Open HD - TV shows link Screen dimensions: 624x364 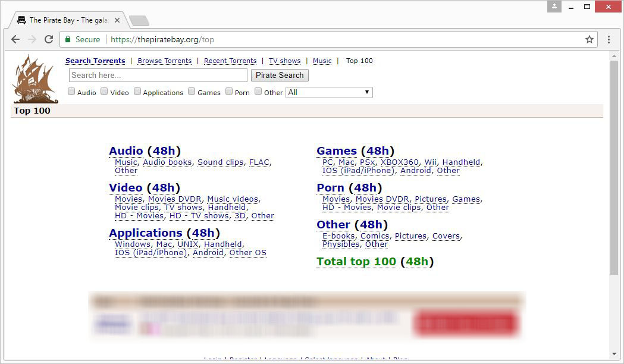pos(199,216)
